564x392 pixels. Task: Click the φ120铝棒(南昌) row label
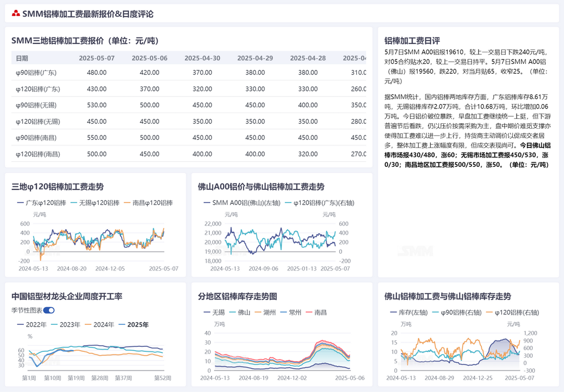(38, 154)
